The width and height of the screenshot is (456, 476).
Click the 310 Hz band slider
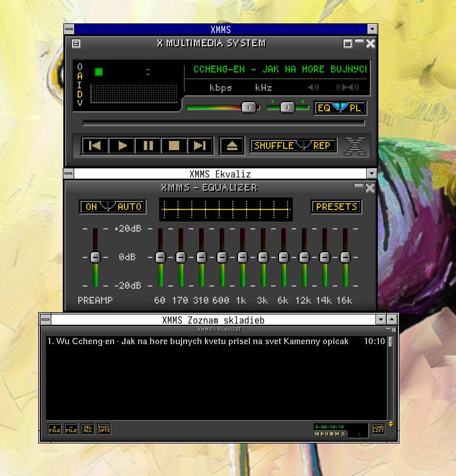click(x=201, y=257)
